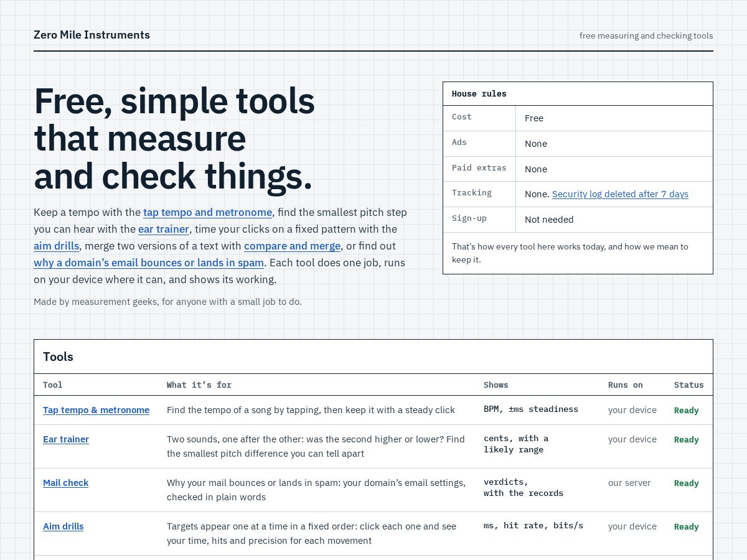Click the 'Tool' column header
747x560 pixels.
click(x=53, y=385)
